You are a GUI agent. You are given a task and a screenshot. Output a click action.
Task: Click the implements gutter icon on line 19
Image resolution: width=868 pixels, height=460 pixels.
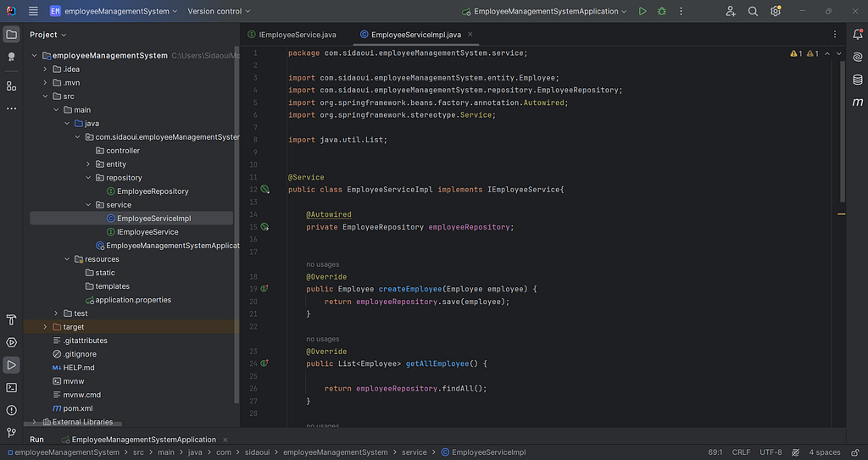click(264, 289)
